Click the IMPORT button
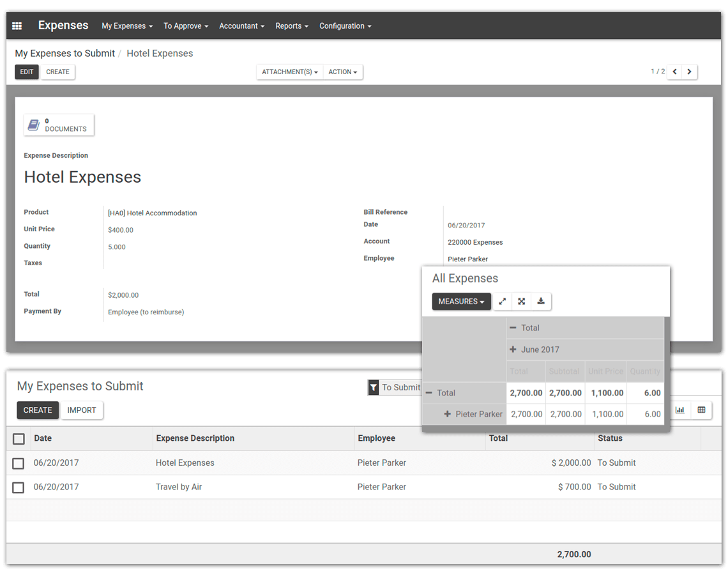This screenshot has height=575, width=728. tap(82, 410)
